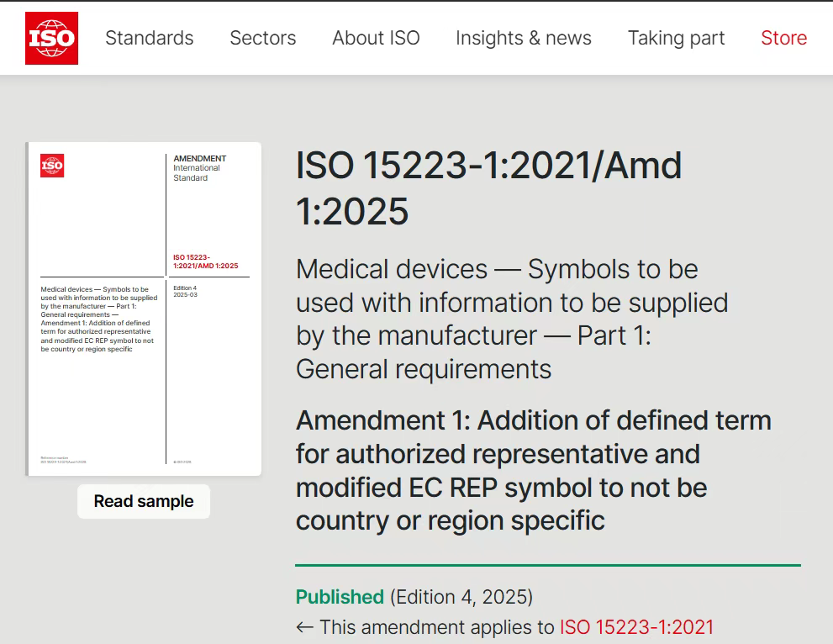Click the Published status label

pyautogui.click(x=340, y=596)
